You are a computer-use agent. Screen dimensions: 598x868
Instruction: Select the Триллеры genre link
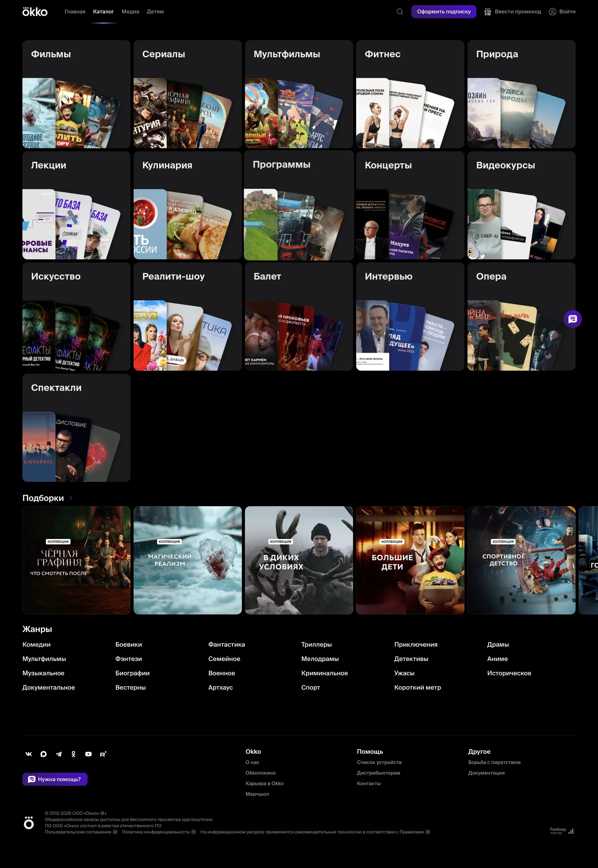click(x=316, y=644)
